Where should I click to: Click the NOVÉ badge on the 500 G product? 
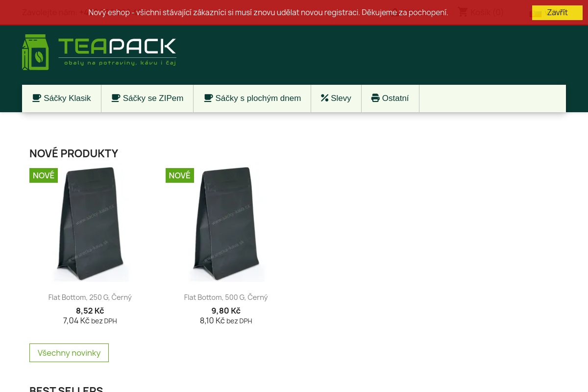[179, 175]
